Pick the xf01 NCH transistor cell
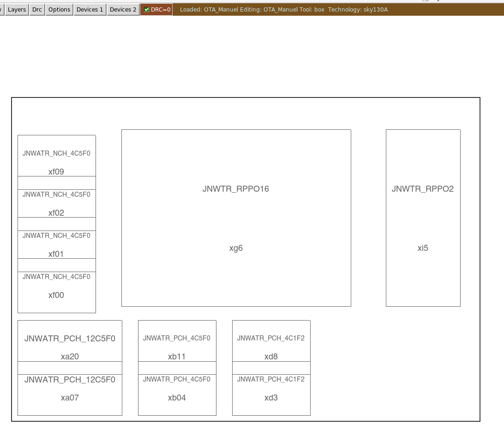 click(56, 244)
